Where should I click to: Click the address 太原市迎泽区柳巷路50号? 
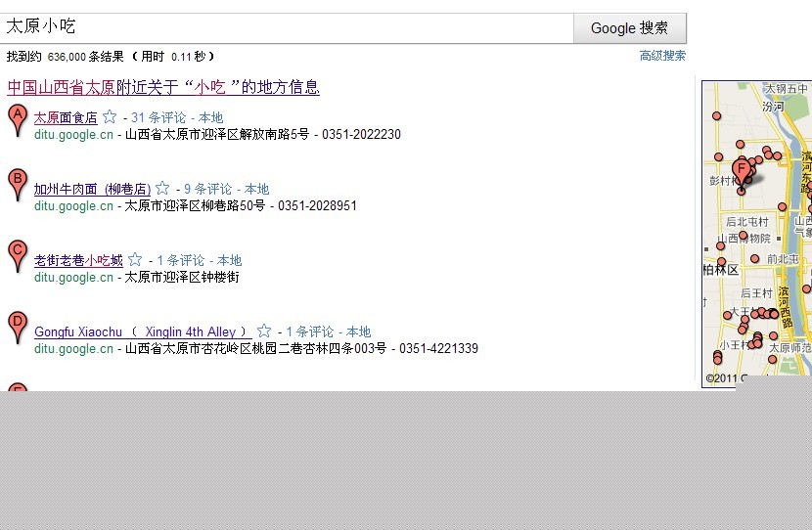[195, 206]
